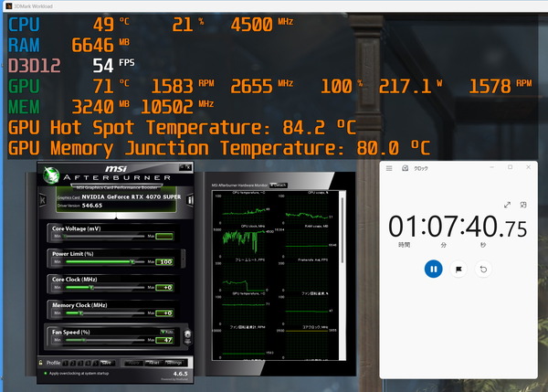Reset the stopwatch with the circular arrow
The image size is (548, 392).
483,270
